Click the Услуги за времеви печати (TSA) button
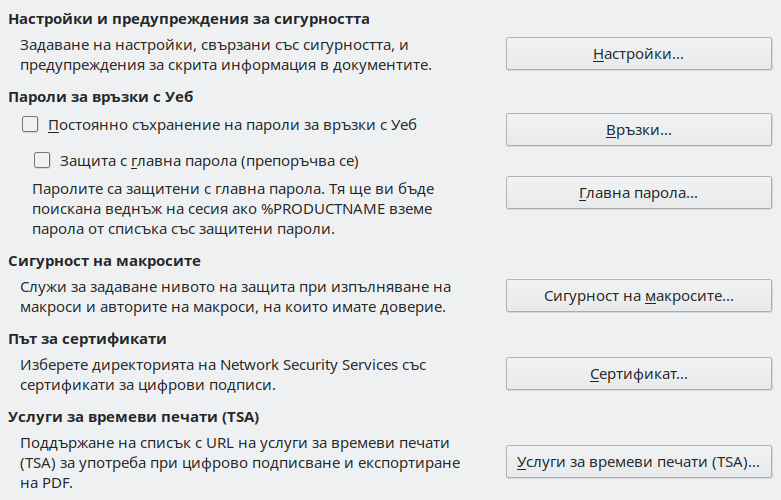 tap(638, 462)
